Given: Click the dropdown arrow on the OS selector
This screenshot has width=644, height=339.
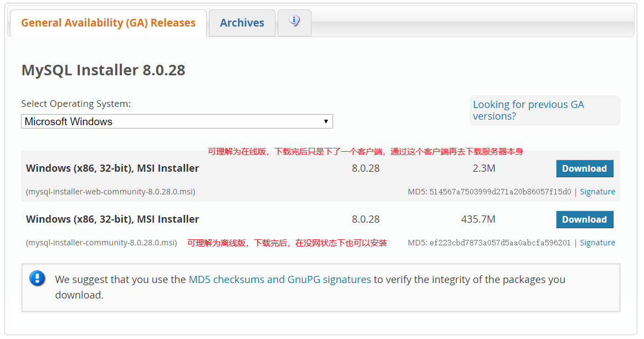Looking at the screenshot, I should (x=326, y=121).
